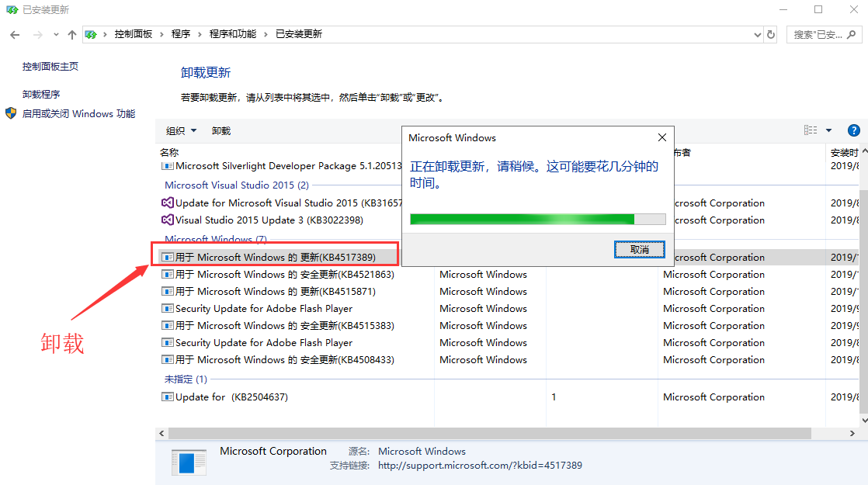Screen dimensions: 868x485
Task: Click update icon beside KB4521863
Action: (167, 274)
